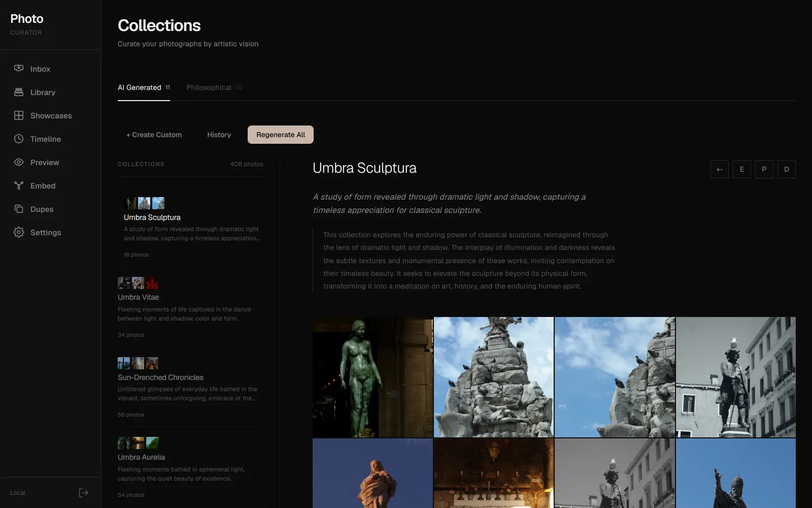Switch to the Philosophical tab
Screen dimensions: 812x508
214,87
